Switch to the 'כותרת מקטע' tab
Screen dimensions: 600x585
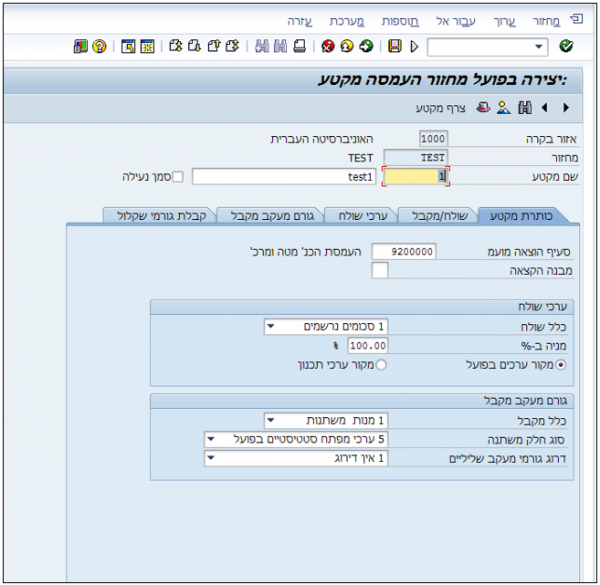click(521, 216)
